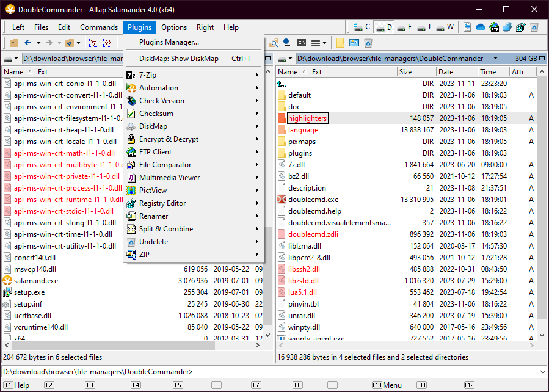549x392 pixels.
Task: Toggle the smart filter funnel button
Action: (93, 43)
